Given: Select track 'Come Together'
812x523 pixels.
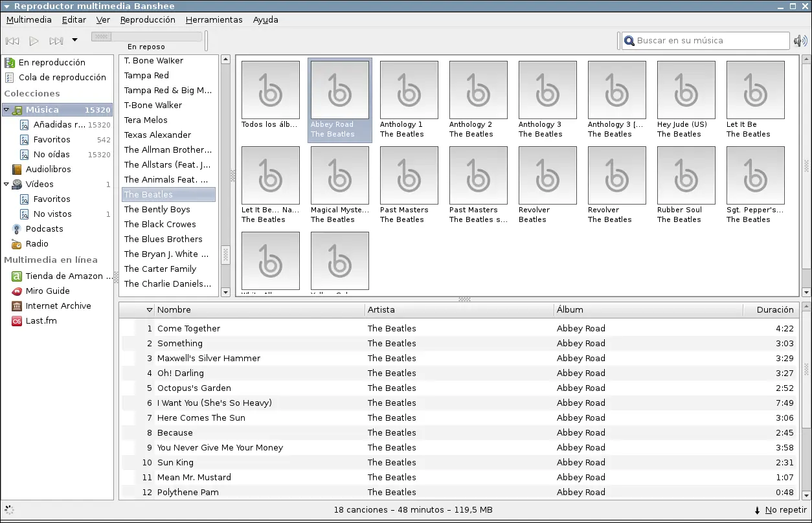Looking at the screenshot, I should [458, 329].
